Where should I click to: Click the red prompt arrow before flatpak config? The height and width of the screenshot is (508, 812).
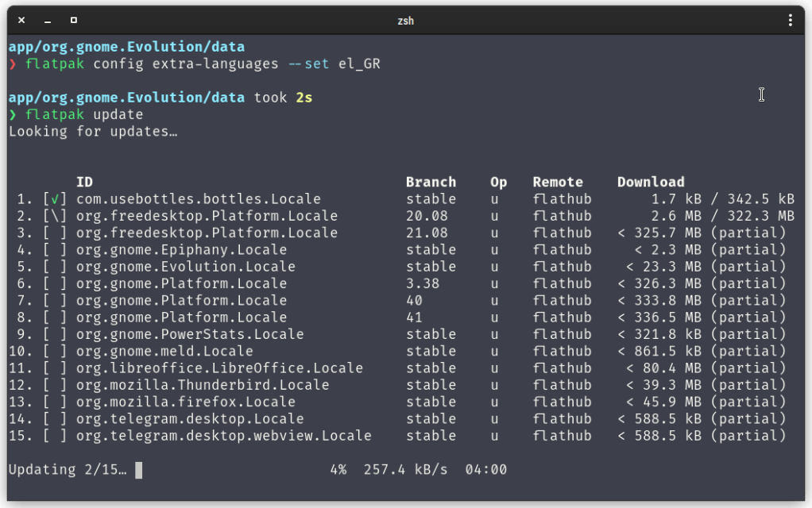(x=12, y=64)
